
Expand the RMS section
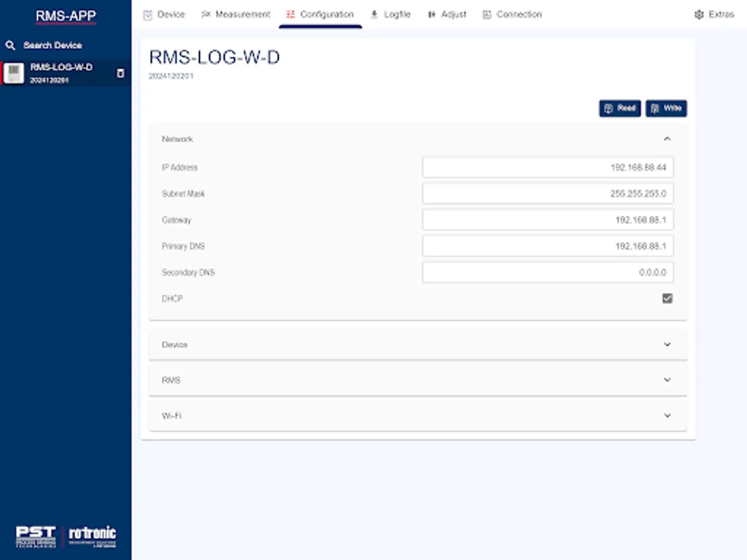pyautogui.click(x=667, y=380)
